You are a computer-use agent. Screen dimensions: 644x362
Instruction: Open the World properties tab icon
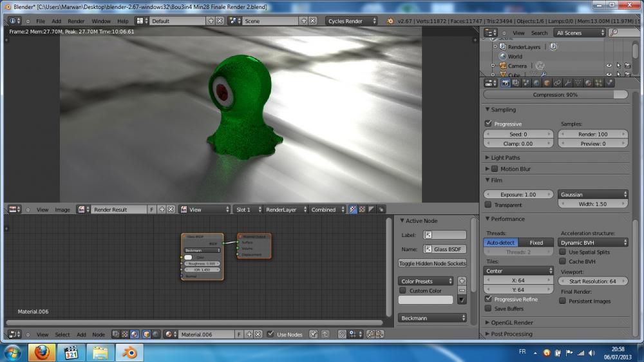click(x=537, y=83)
